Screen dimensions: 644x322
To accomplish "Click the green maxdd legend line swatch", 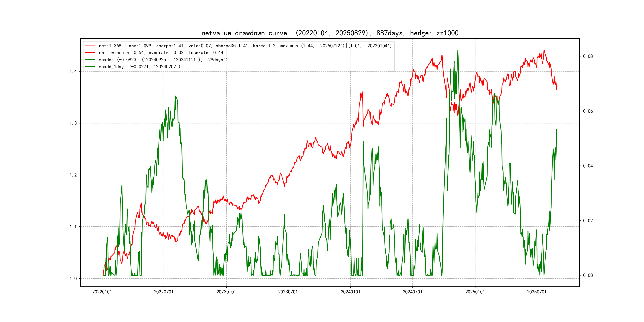I will coord(90,60).
